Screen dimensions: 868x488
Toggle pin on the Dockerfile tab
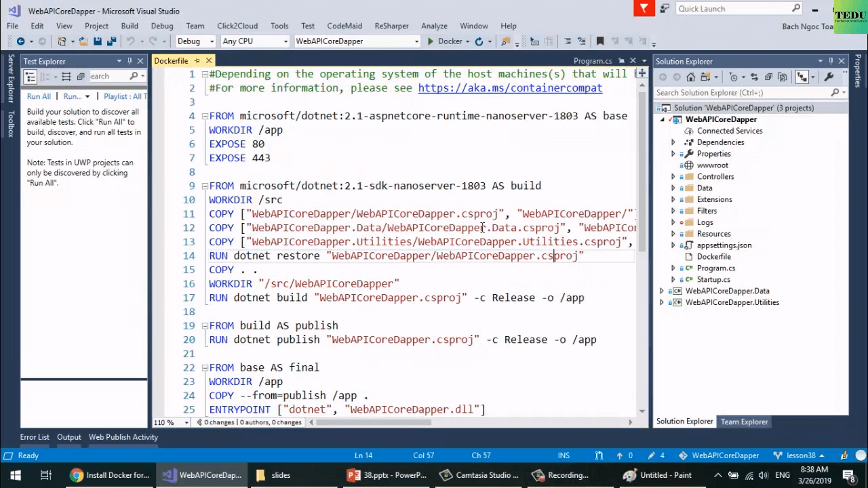198,61
